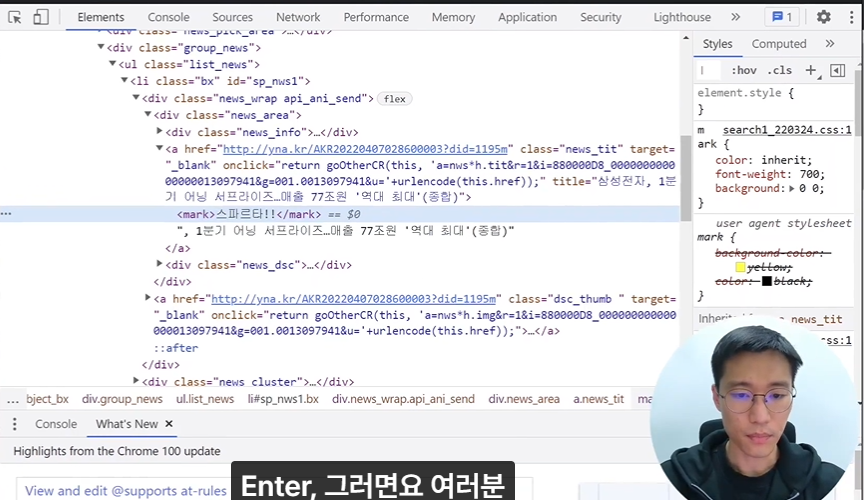Show more DevTools tabs with the chevron
The image size is (864, 500).
736,17
